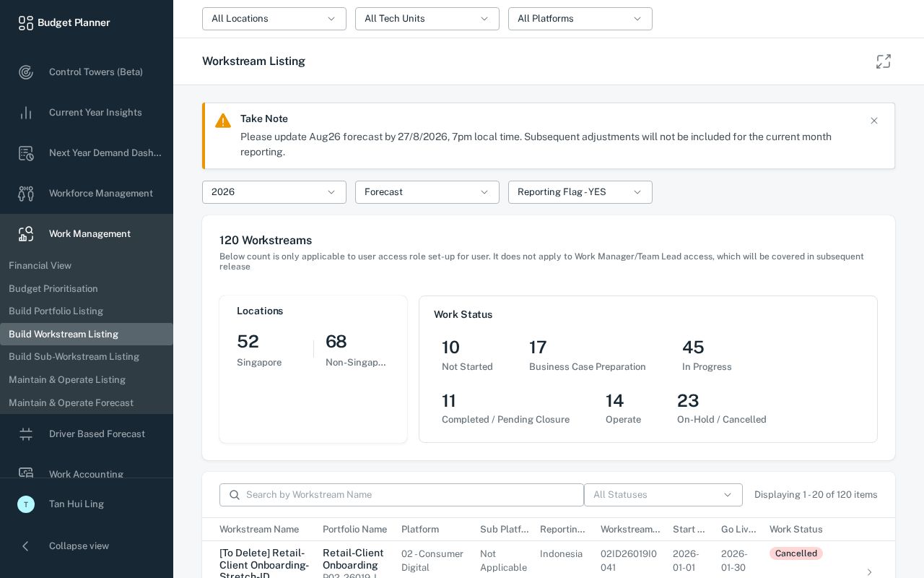Click the 45 In Progress count
Screen dimensions: 924x578
707,355
